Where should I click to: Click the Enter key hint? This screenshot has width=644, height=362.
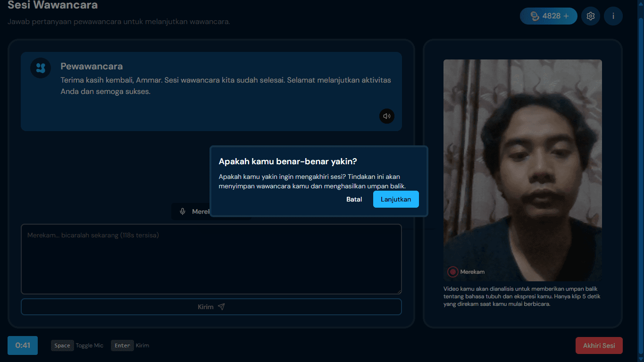click(123, 345)
